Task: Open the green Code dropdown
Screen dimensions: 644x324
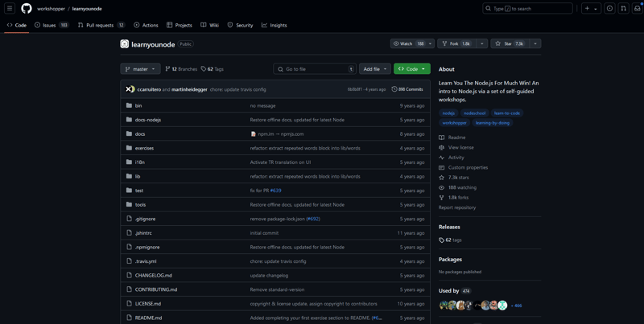Action: click(x=411, y=69)
